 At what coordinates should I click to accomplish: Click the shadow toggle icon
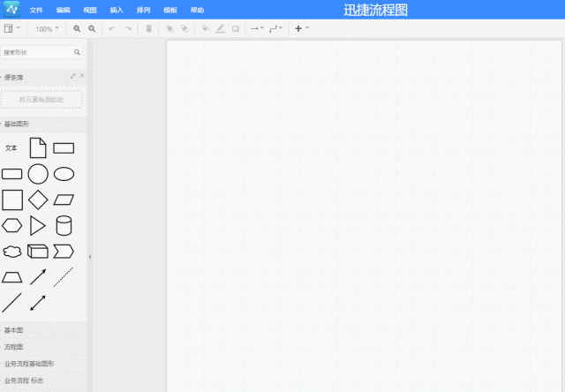236,28
